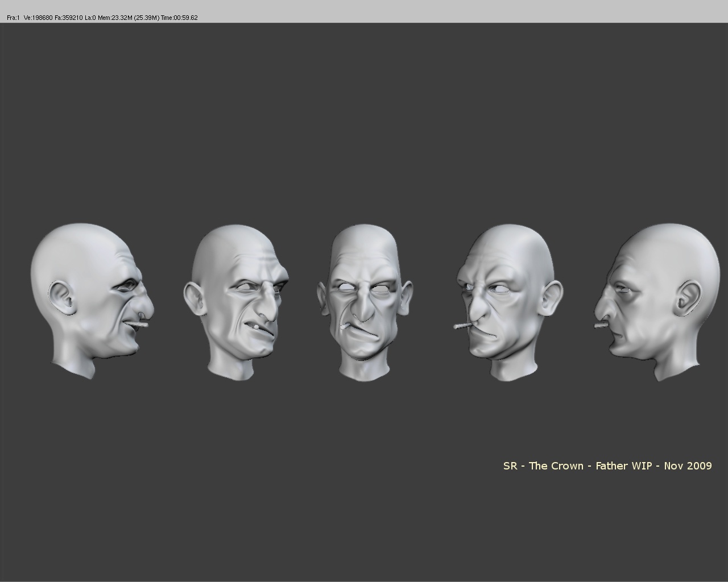
Task: Click the head between the center and rightmost heads
Action: [508, 302]
